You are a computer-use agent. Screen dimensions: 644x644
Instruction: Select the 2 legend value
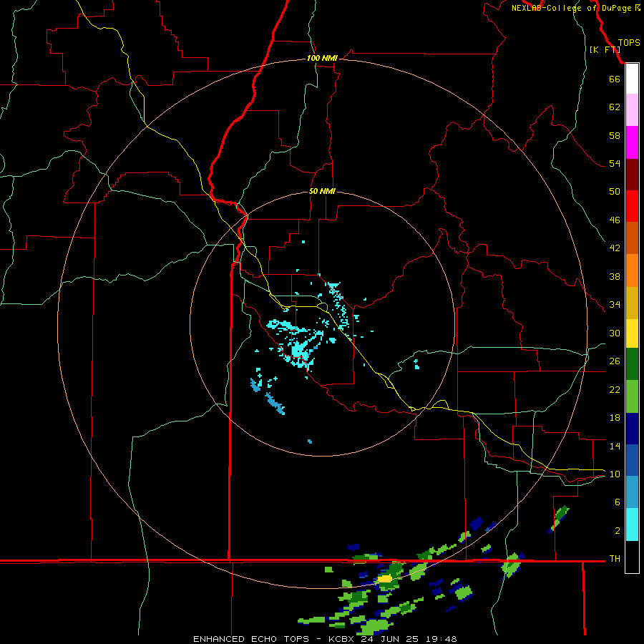[x=618, y=531]
